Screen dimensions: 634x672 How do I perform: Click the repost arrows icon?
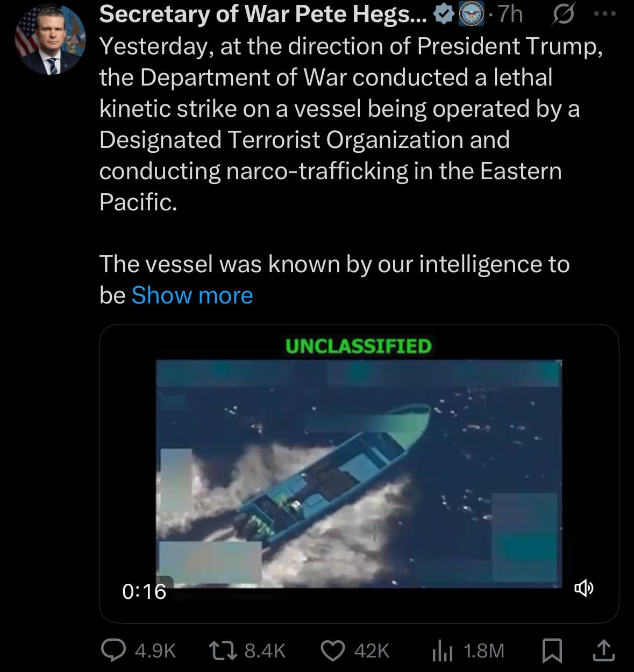222,650
